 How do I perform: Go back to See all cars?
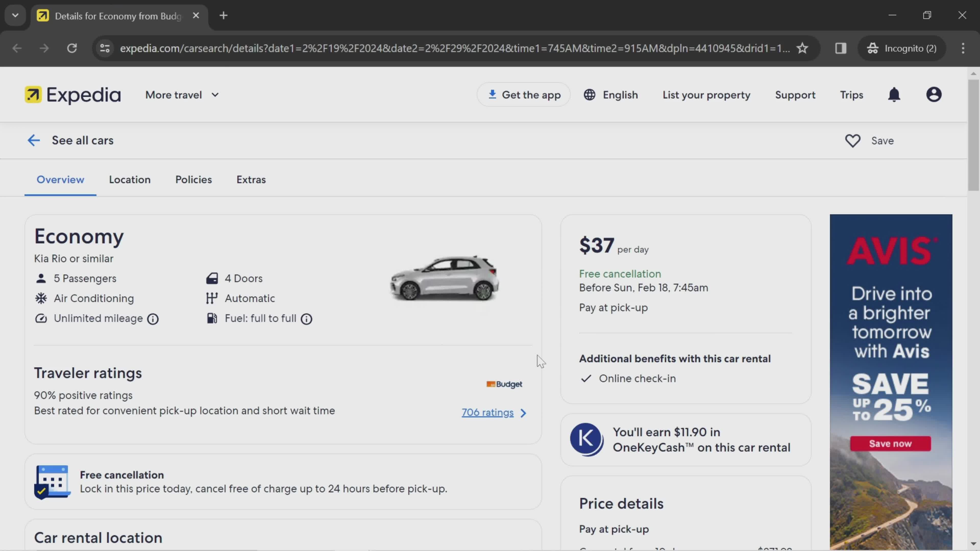(82, 140)
